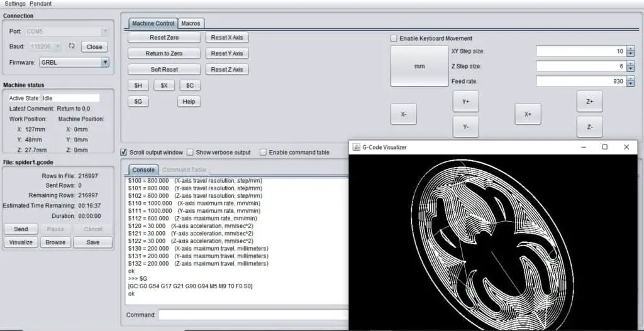Click the Z Step size value field
Image resolution: width=644 pixels, height=331 pixels.
581,66
